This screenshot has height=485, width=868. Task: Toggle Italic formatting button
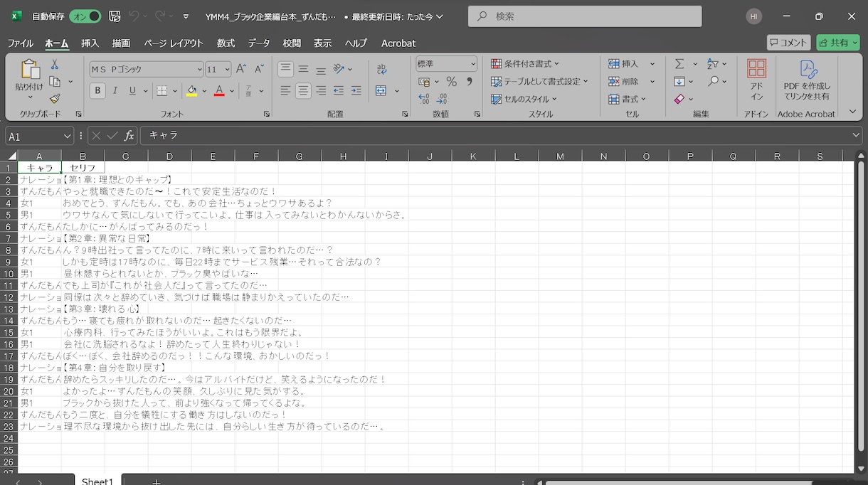pos(115,91)
